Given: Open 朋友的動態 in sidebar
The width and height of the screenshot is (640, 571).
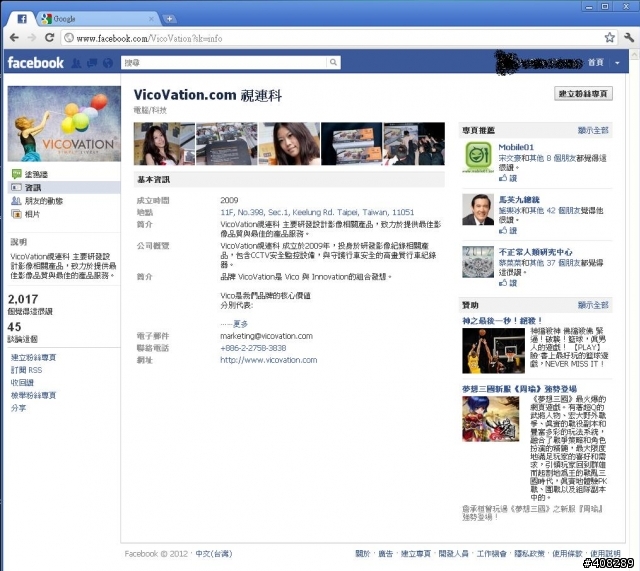Looking at the screenshot, I should pyautogui.click(x=43, y=201).
